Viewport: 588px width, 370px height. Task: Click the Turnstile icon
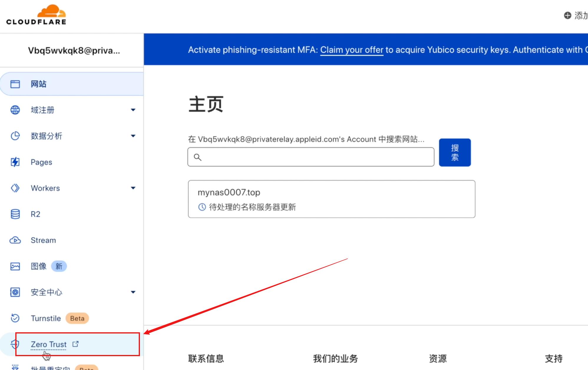tap(15, 318)
